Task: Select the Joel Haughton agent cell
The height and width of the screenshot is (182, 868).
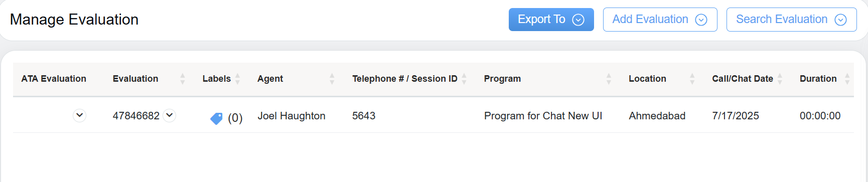Action: coord(292,116)
